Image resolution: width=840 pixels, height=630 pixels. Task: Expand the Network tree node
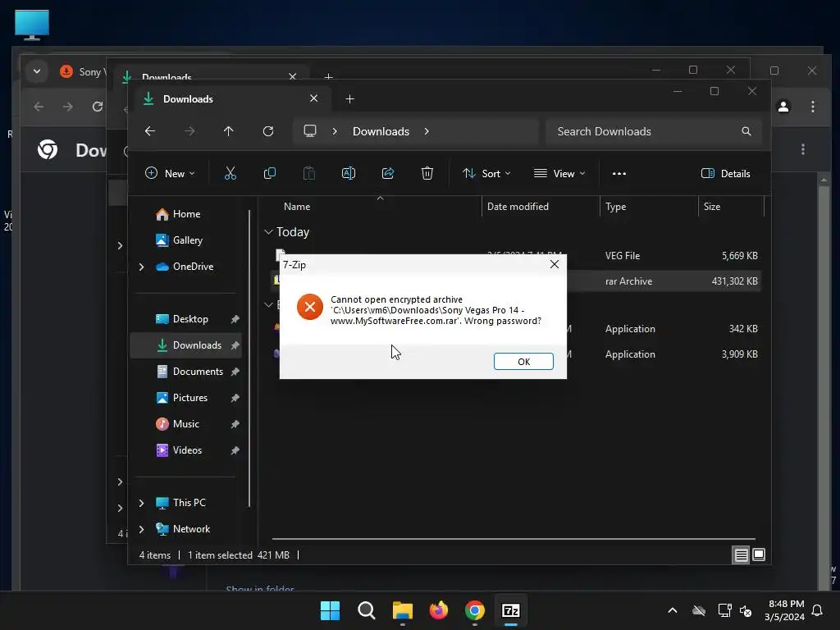141,529
